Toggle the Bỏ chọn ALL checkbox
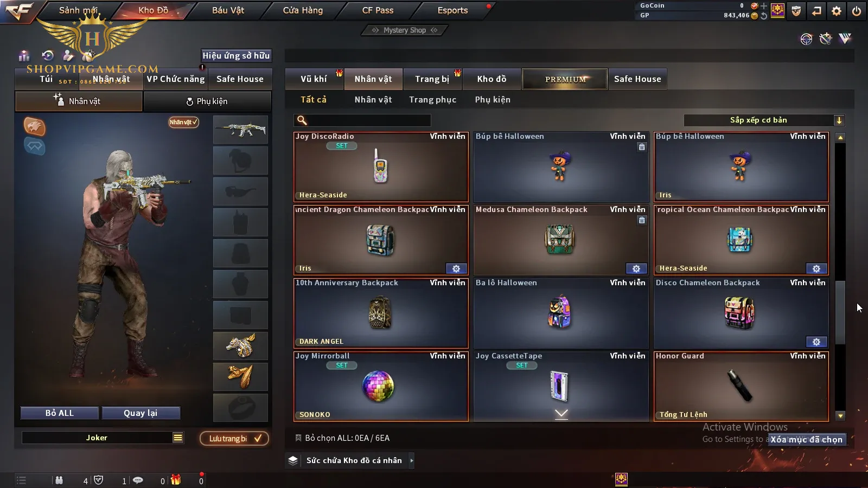Screen dimensions: 868x488 pos(298,438)
